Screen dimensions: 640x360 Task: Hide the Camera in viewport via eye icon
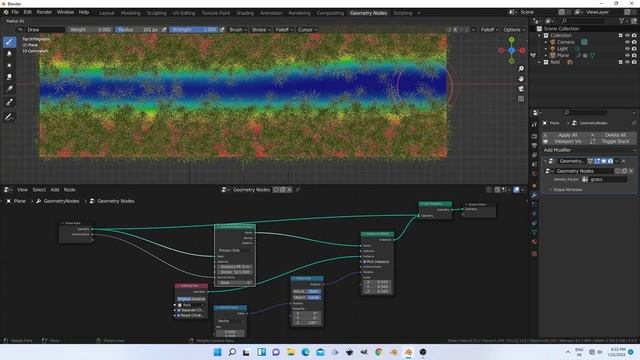[628, 42]
